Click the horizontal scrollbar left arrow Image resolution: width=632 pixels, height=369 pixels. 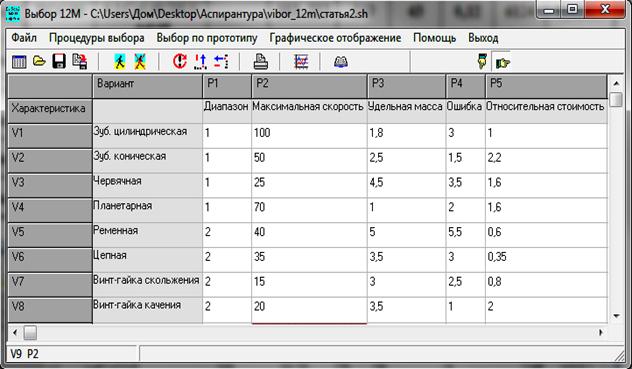[x=15, y=333]
